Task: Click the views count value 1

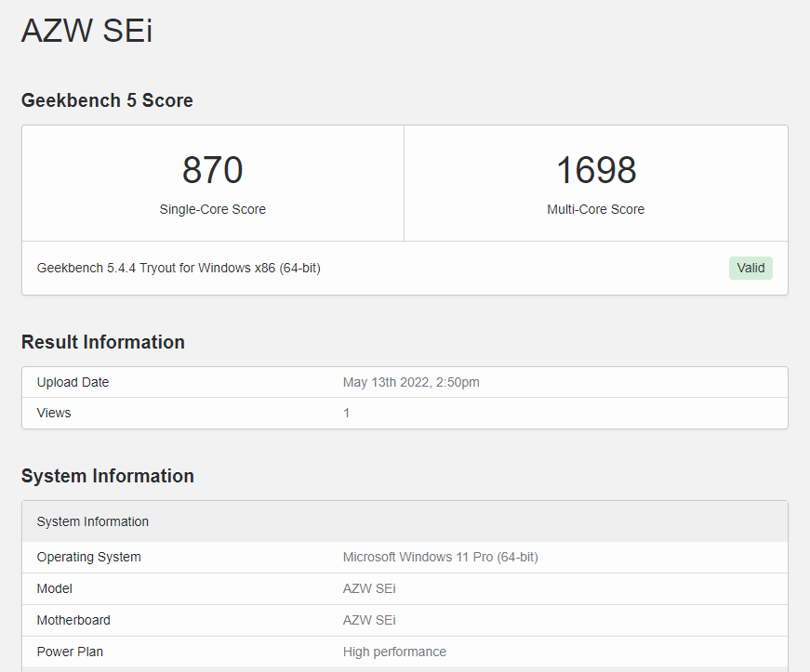Action: 347,413
